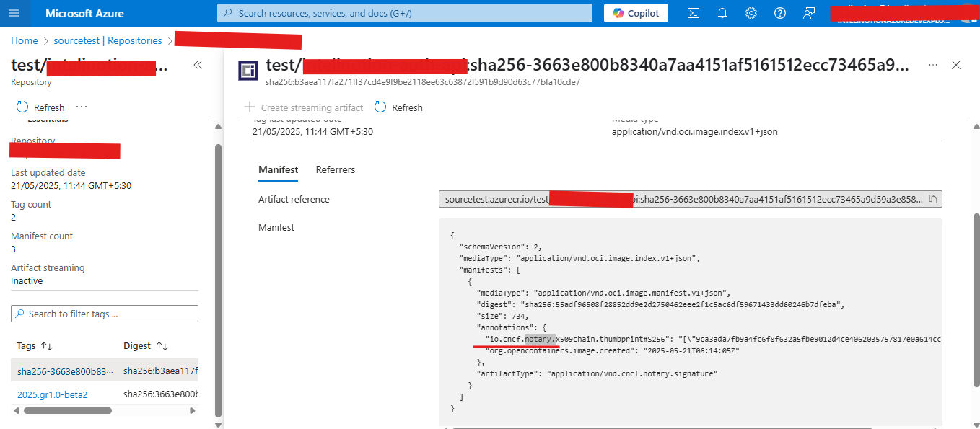Image resolution: width=980 pixels, height=429 pixels.
Task: Copy the artifact reference to clipboard
Action: pyautogui.click(x=933, y=199)
